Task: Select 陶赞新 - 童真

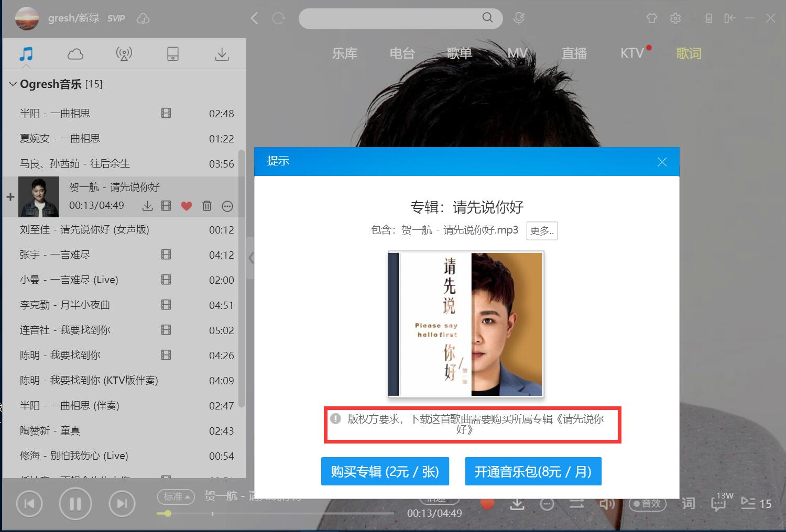Action: tap(124, 430)
